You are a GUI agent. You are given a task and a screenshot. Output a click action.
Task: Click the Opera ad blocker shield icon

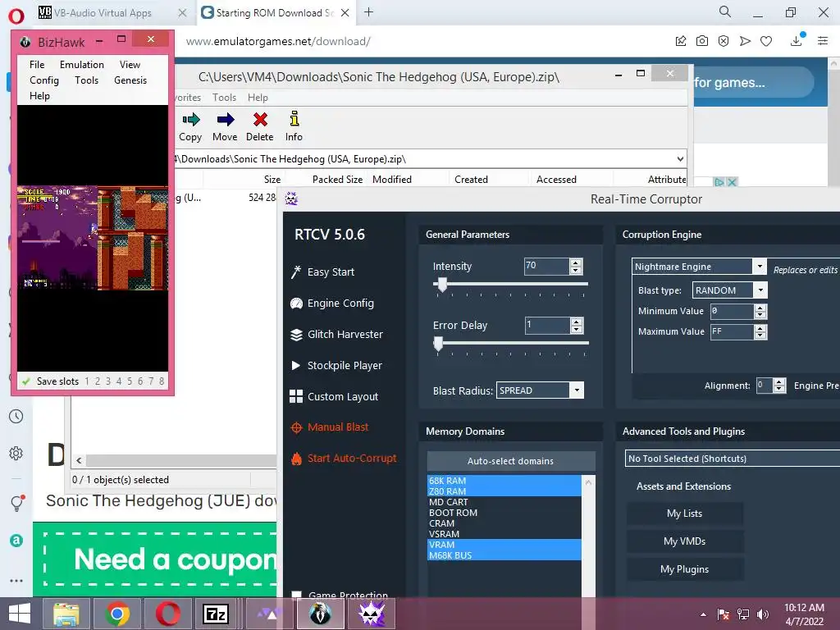pyautogui.click(x=724, y=41)
